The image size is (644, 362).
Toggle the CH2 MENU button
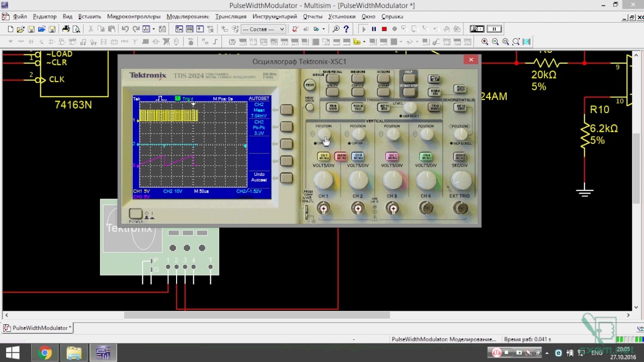(358, 157)
